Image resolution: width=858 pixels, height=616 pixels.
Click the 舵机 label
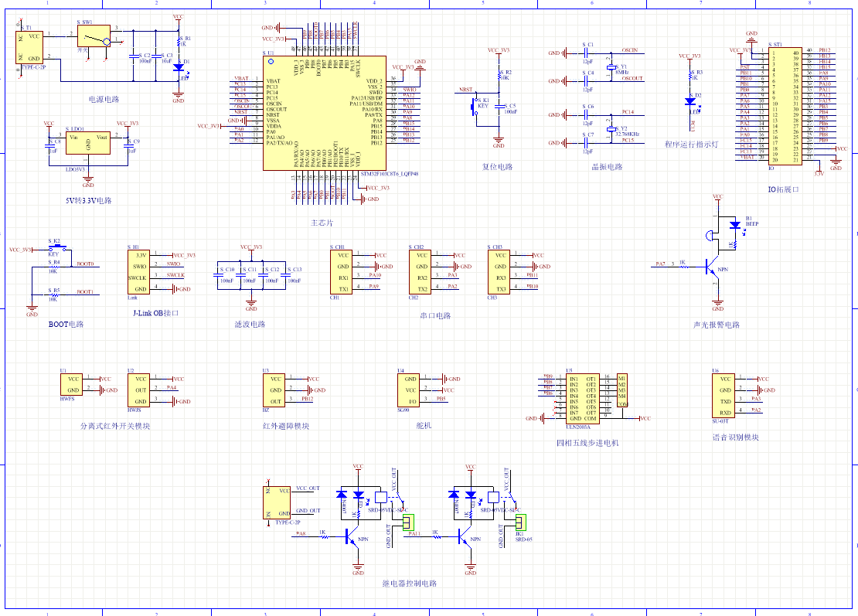pyautogui.click(x=424, y=425)
